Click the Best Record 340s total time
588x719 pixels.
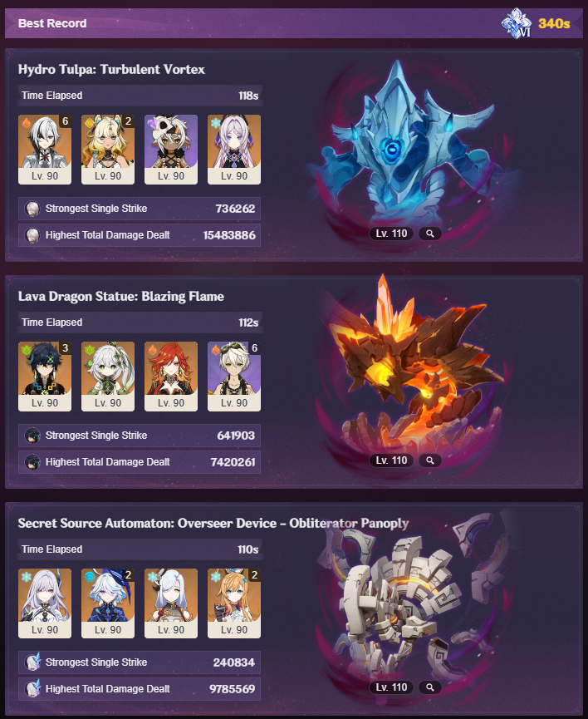click(x=554, y=23)
